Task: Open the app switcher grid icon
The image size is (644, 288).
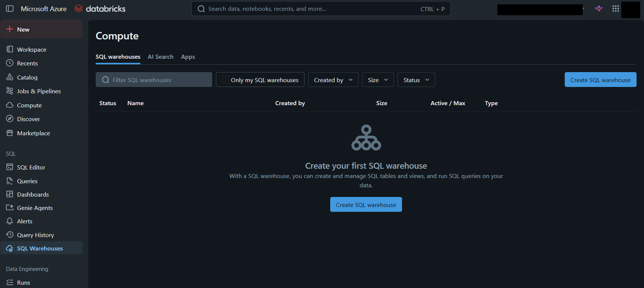Action: pyautogui.click(x=616, y=9)
